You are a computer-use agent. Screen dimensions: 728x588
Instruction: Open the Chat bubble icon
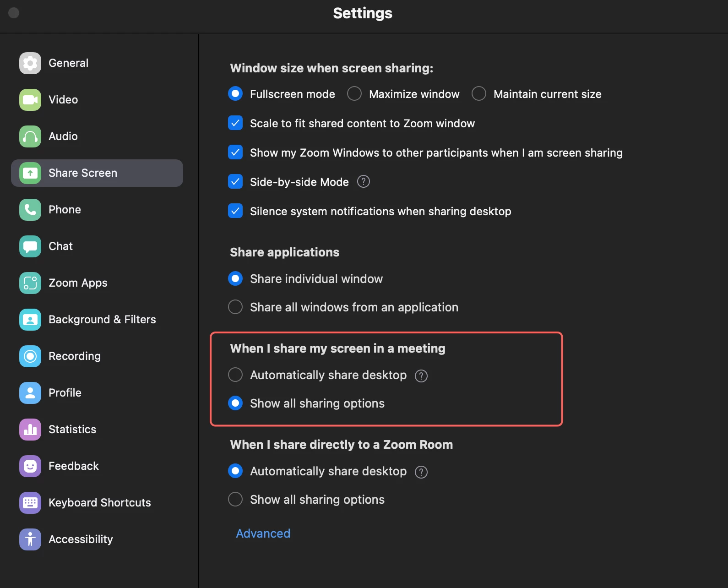coord(30,246)
